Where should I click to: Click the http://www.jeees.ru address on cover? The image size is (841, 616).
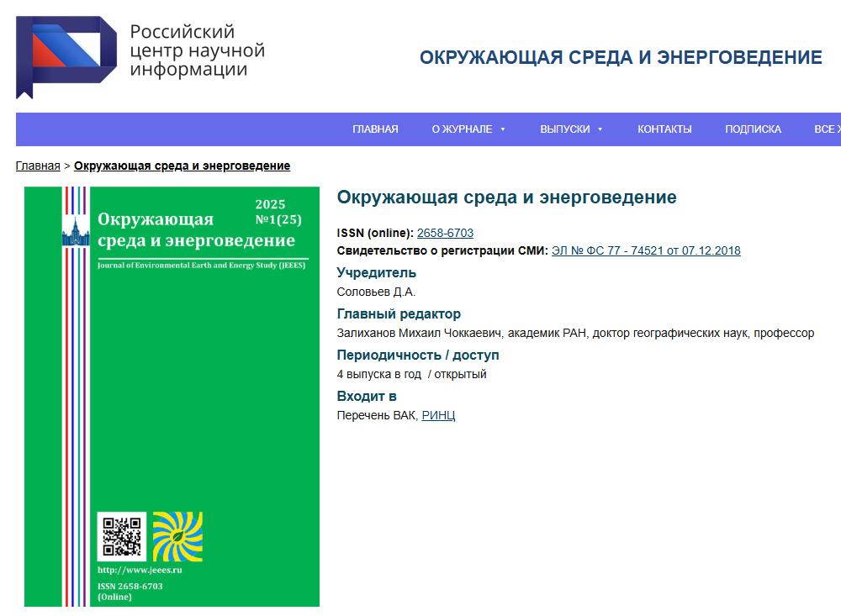coord(140,570)
